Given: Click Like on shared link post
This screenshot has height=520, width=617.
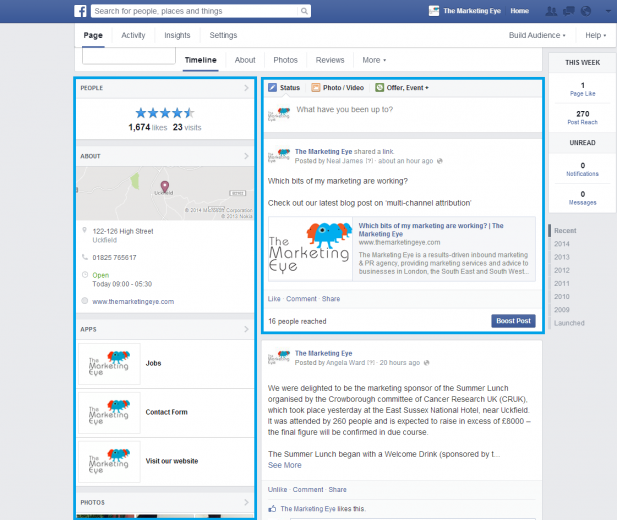Looking at the screenshot, I should click(x=274, y=299).
